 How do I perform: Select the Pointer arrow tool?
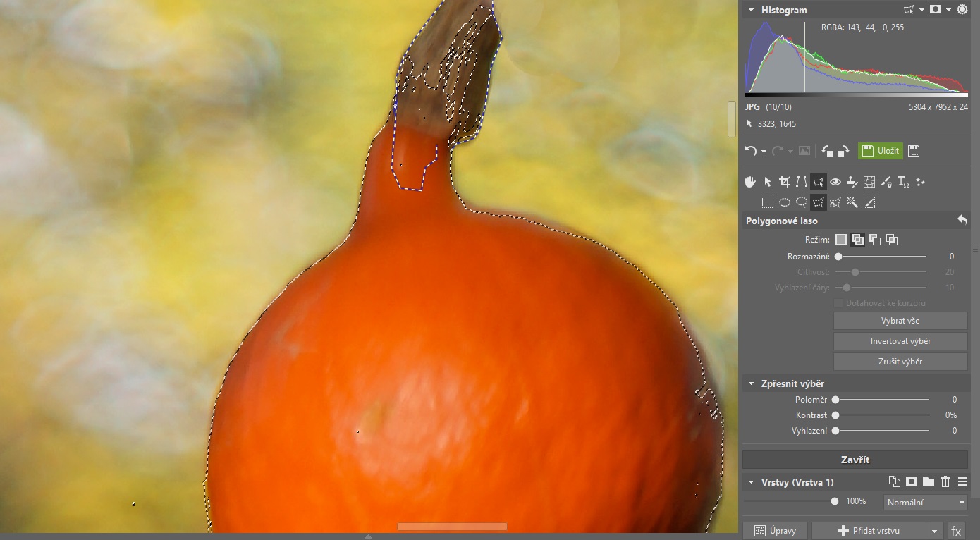(767, 182)
